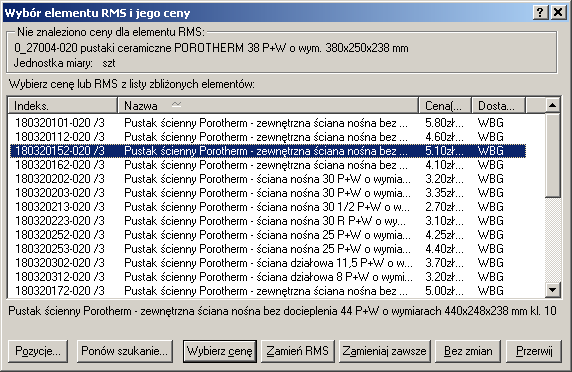Click Ponów szukanie... button

click(124, 351)
